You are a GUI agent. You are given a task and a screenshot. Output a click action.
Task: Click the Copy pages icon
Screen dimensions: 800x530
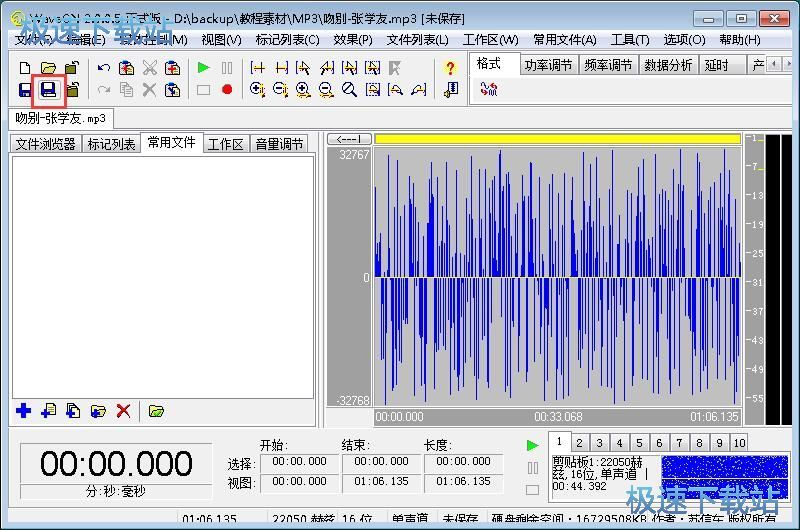(x=126, y=90)
